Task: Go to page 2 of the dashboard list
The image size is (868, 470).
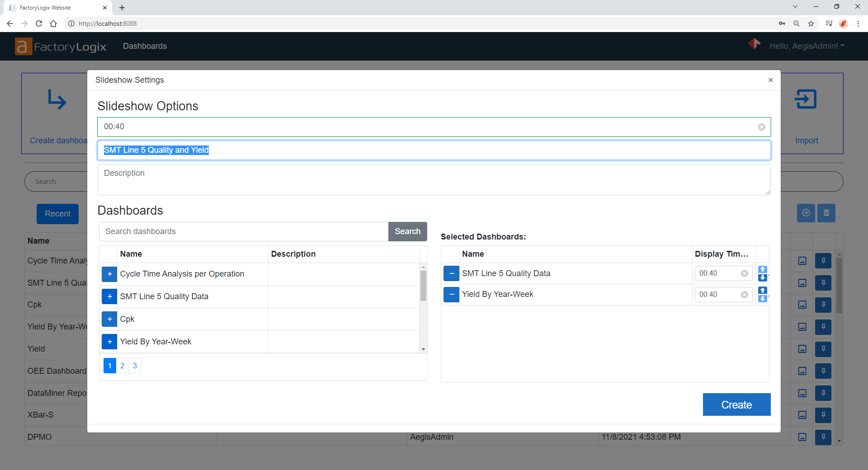Action: (x=122, y=366)
